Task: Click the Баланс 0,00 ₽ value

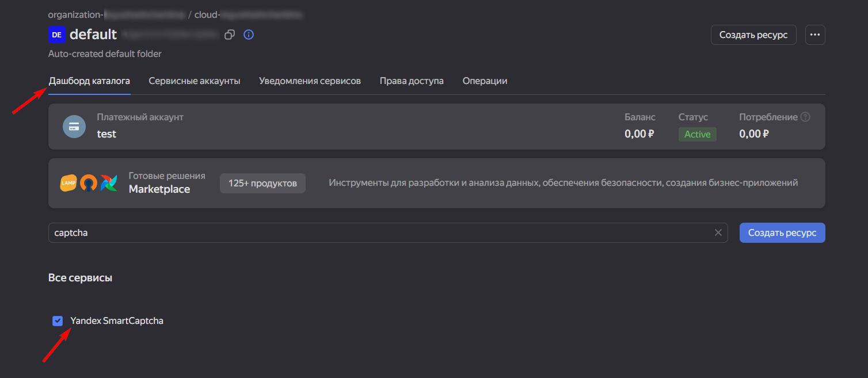Action: tap(639, 134)
